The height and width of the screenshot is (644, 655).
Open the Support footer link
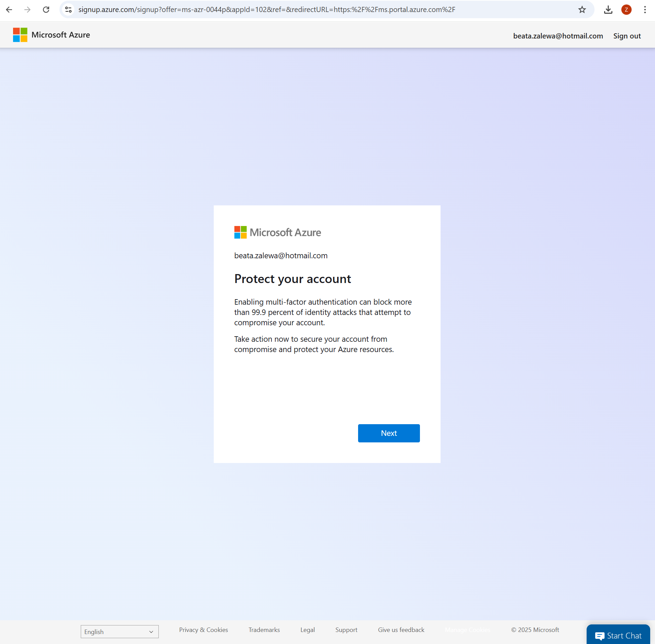[x=346, y=630]
